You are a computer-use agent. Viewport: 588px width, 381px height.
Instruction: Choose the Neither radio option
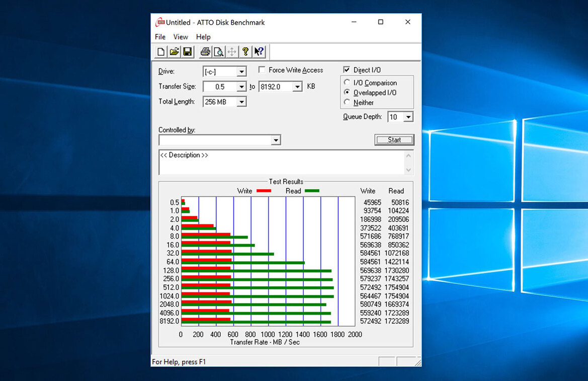pyautogui.click(x=347, y=102)
